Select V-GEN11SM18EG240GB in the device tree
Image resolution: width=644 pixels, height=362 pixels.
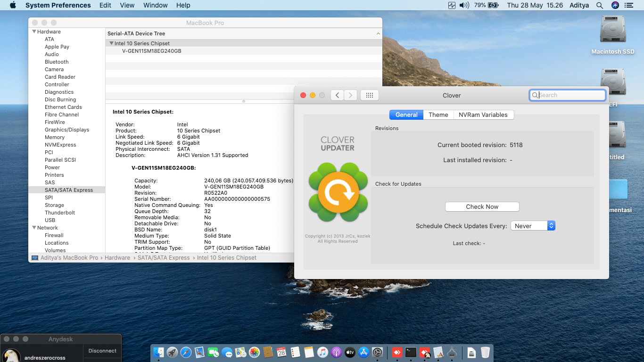coord(152,51)
